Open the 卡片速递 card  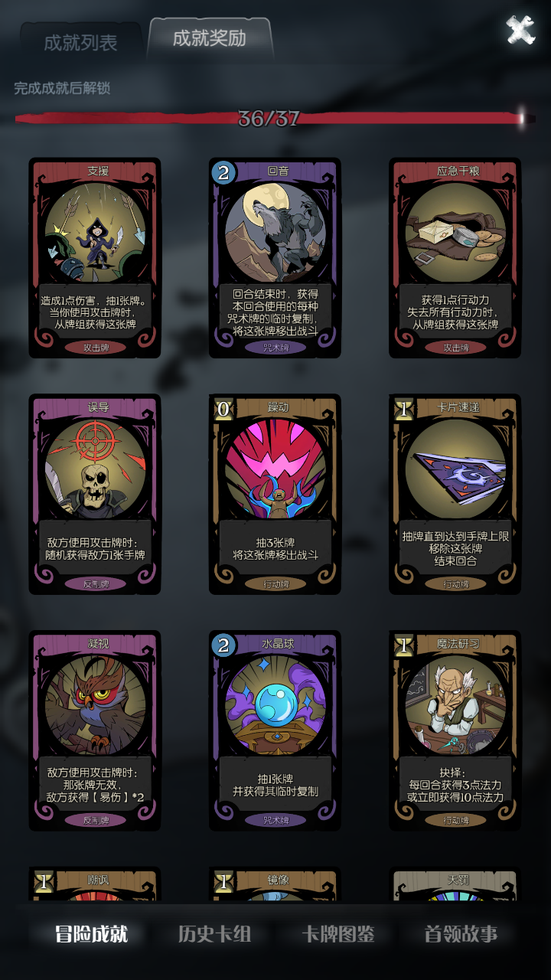[x=455, y=495]
